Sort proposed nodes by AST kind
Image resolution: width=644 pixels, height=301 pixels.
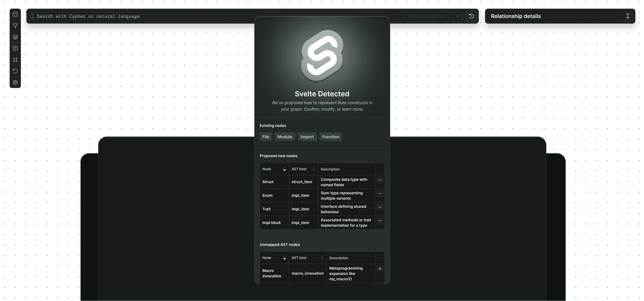tap(313, 169)
